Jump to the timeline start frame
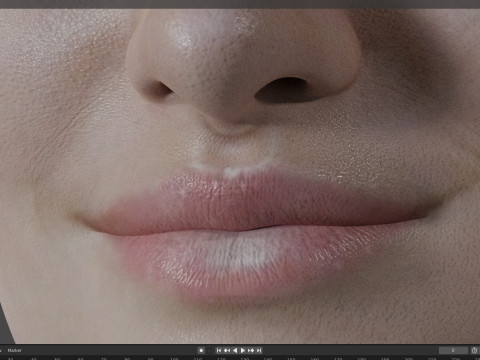Screen dimensions: 480x360 click(219, 350)
